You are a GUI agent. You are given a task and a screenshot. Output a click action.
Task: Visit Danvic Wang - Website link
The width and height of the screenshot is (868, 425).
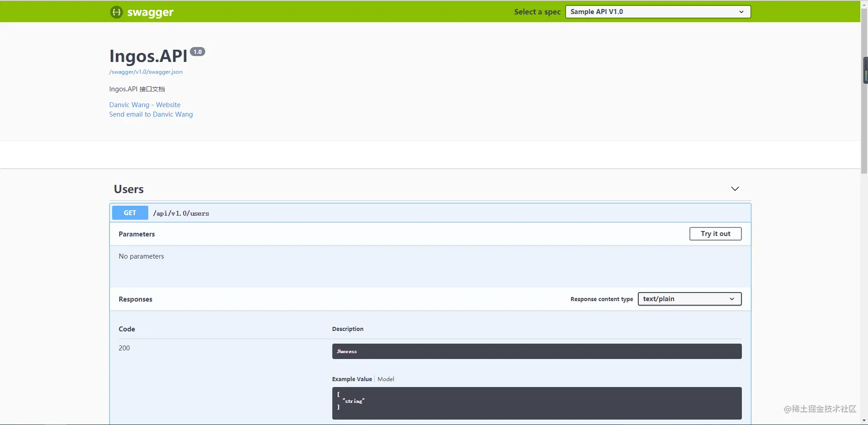click(x=145, y=105)
